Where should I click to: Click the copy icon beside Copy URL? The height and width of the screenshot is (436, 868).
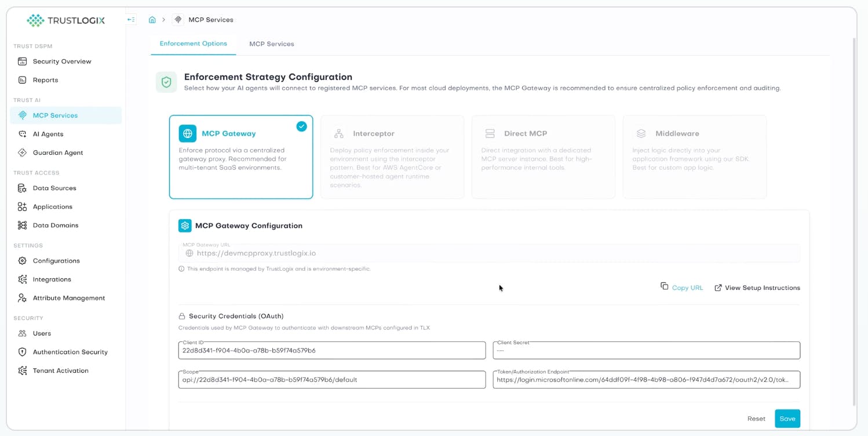tap(665, 286)
